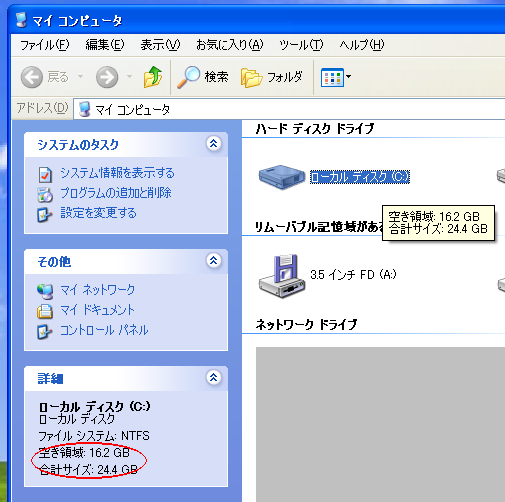Open the ヘルプ(H) menu
This screenshot has height=502, width=505.
tap(362, 45)
